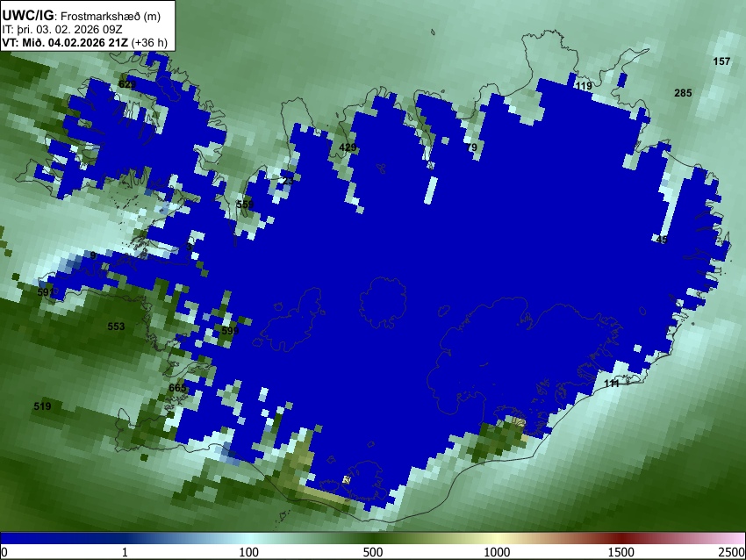Click the map value 599
This screenshot has height=560, width=746.
pyautogui.click(x=230, y=330)
